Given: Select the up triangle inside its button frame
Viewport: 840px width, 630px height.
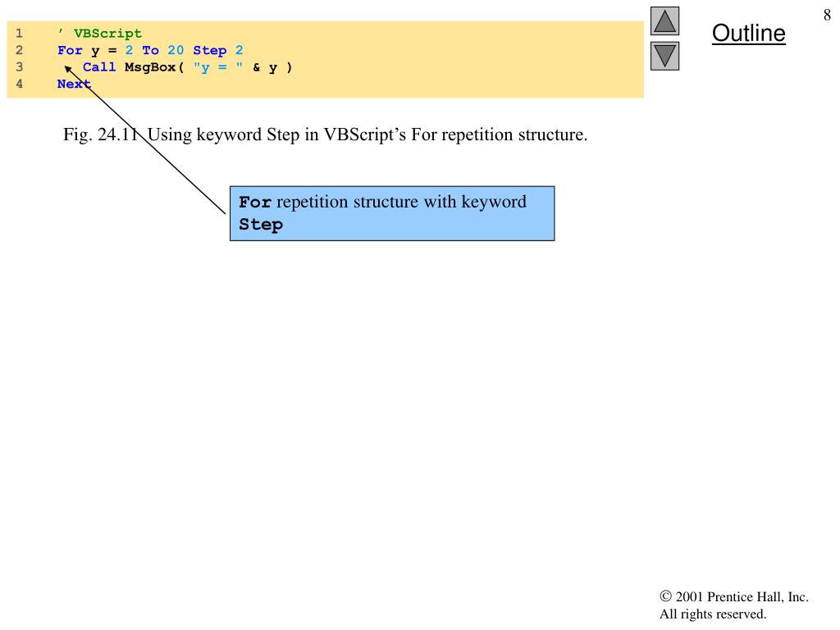Looking at the screenshot, I should [664, 21].
